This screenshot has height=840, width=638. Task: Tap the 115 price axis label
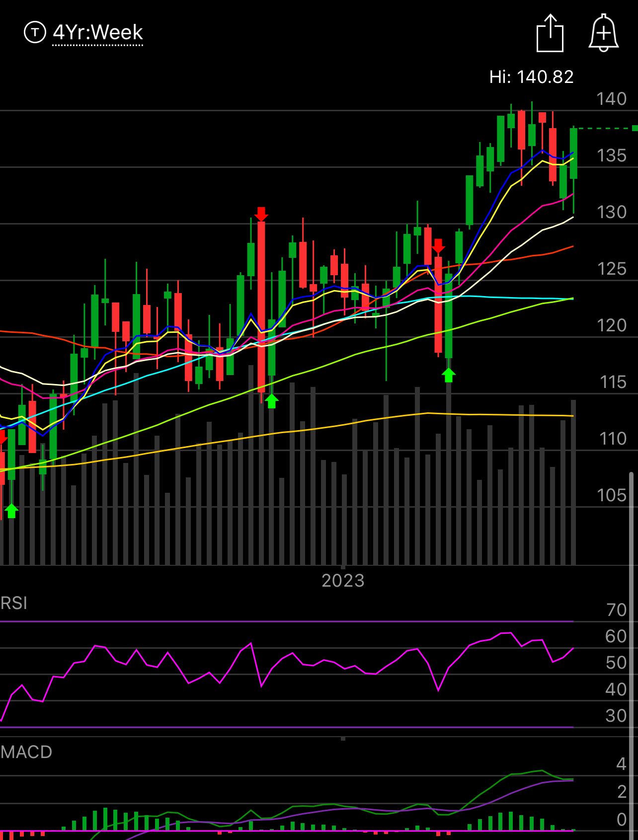coord(613,382)
